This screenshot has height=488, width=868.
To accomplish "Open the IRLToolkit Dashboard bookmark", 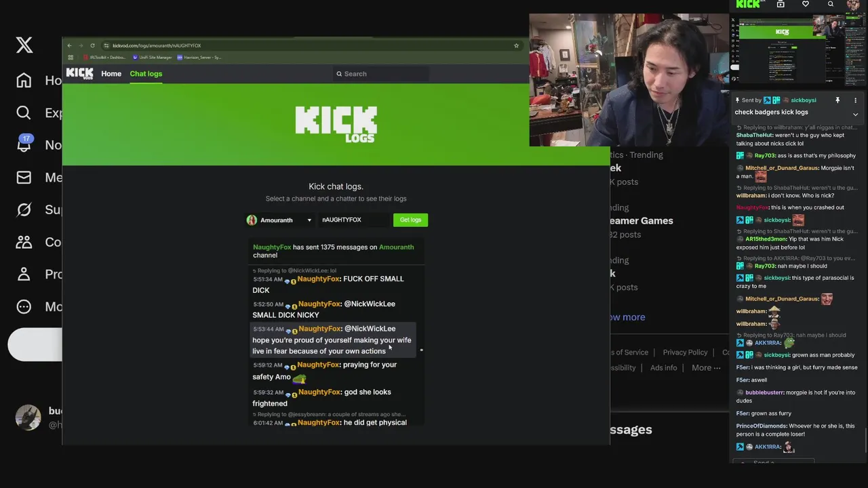I will pyautogui.click(x=104, y=58).
